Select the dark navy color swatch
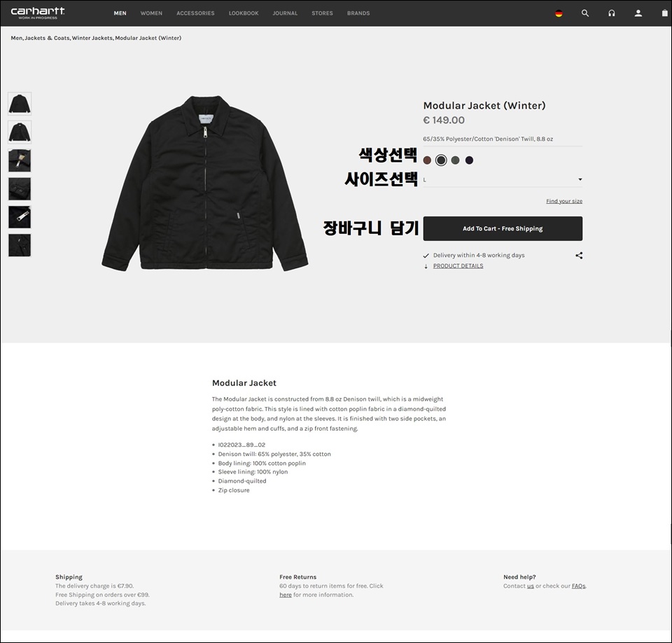 click(469, 160)
